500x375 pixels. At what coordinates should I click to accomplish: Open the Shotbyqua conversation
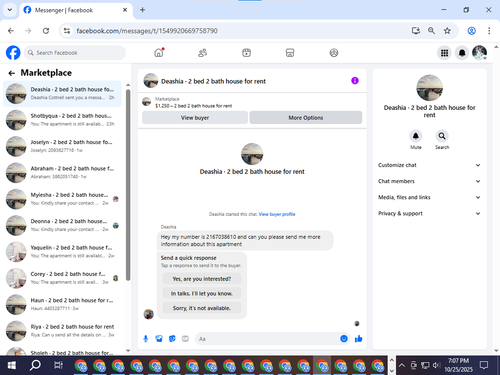tap(62, 120)
